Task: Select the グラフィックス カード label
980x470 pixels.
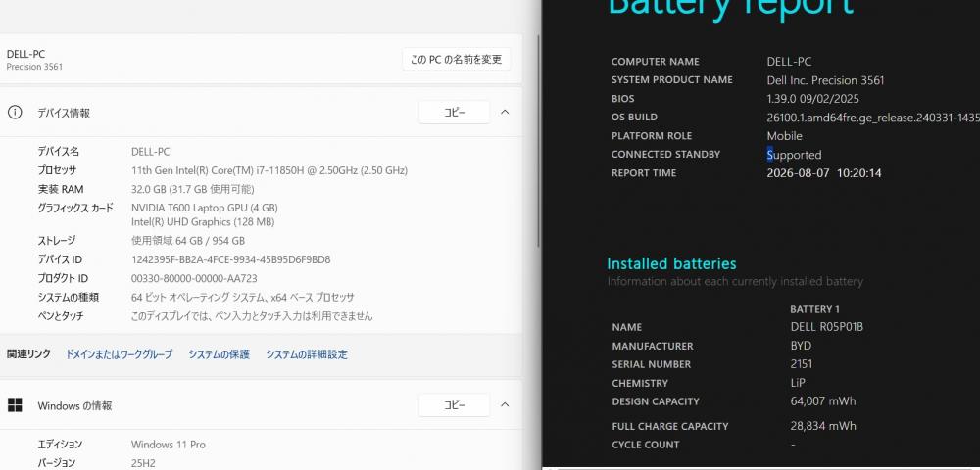Action: [x=75, y=208]
